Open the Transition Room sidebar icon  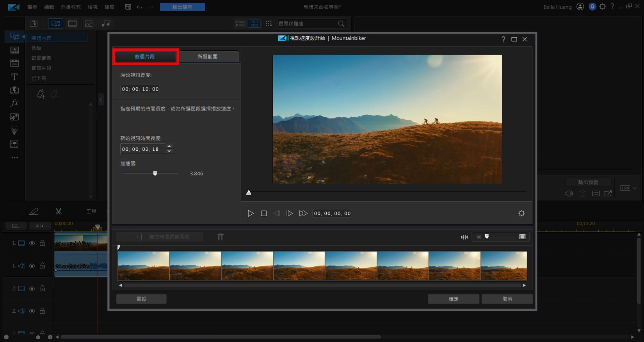click(x=14, y=90)
